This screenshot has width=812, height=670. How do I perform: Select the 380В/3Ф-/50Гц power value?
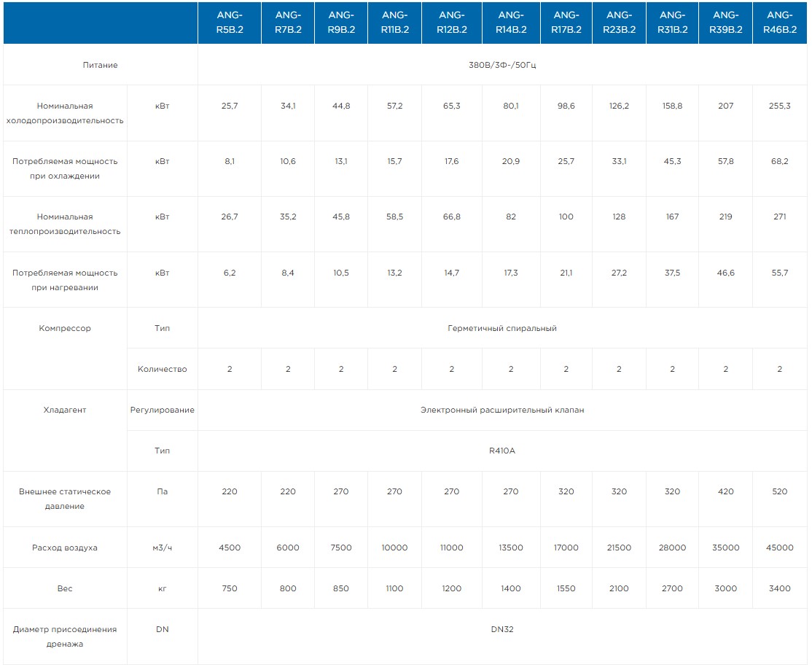click(x=502, y=65)
